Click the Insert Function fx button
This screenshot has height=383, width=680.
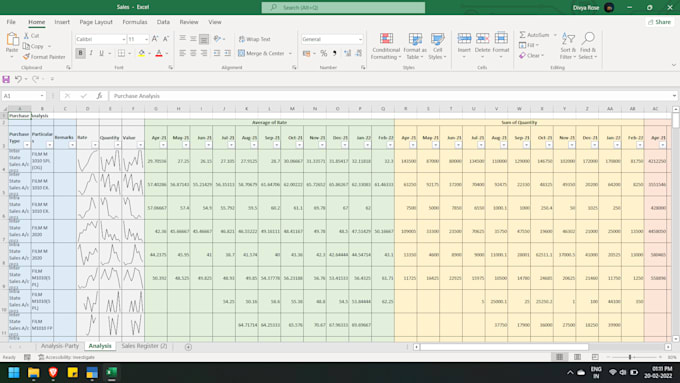tap(99, 96)
